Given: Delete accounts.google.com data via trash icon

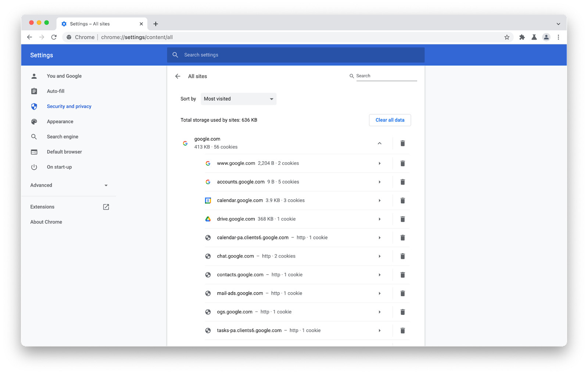Looking at the screenshot, I should (x=402, y=182).
